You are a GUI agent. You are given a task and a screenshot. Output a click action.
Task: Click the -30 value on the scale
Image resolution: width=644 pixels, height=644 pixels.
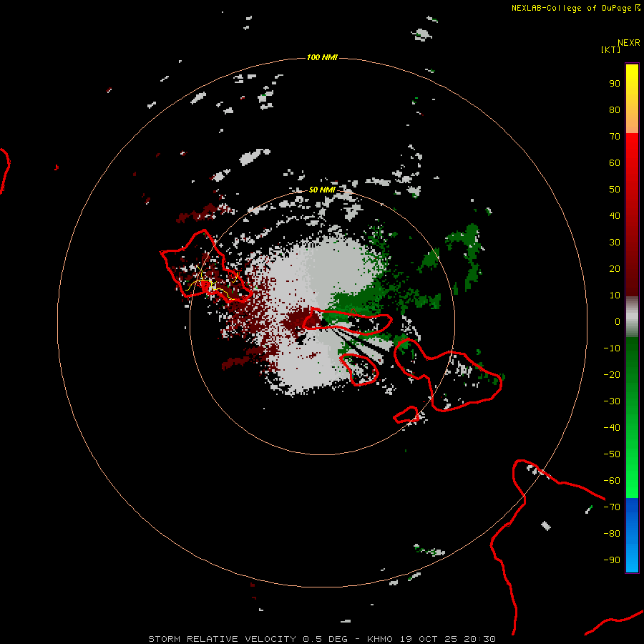click(612, 401)
